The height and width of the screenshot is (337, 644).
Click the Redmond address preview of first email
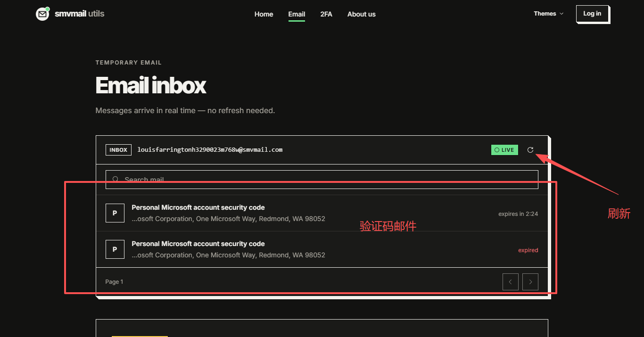pos(228,219)
